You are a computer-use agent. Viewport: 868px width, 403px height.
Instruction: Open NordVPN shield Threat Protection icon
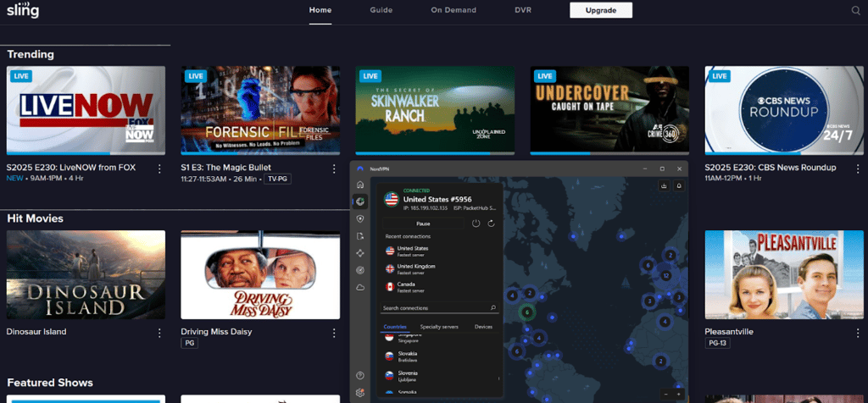point(360,219)
